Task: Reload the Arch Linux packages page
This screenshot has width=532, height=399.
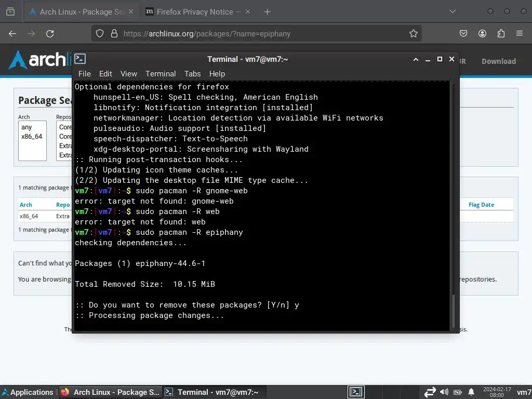Action: (x=50, y=34)
